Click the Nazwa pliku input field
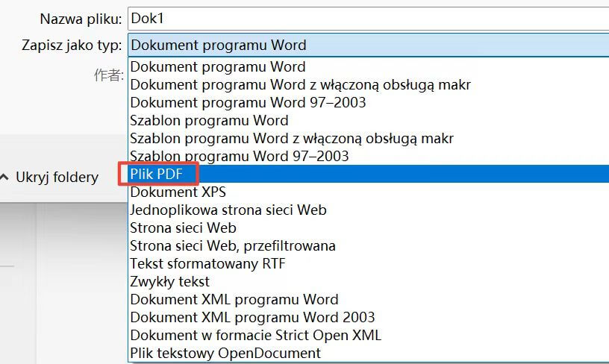The image size is (609, 364). [368, 18]
